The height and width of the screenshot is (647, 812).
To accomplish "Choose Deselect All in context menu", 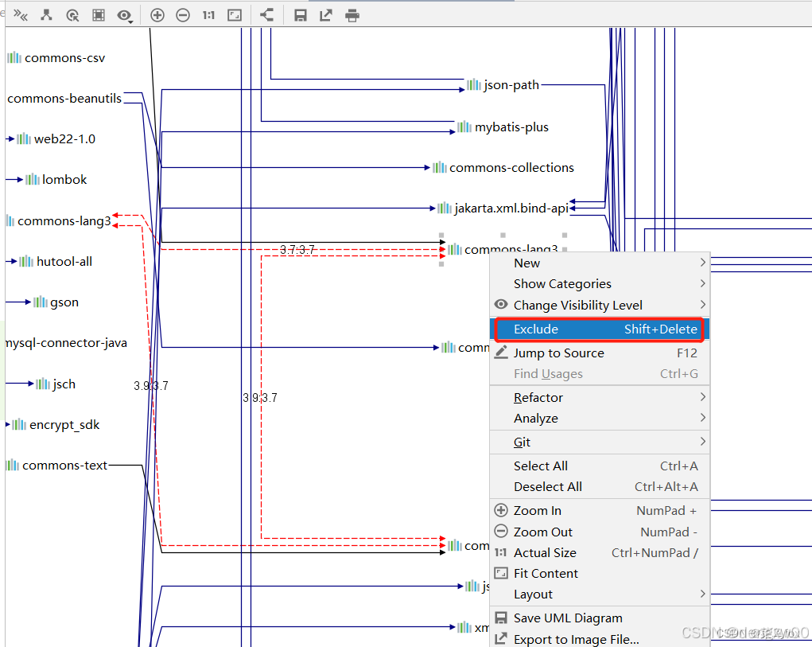I will click(600, 487).
